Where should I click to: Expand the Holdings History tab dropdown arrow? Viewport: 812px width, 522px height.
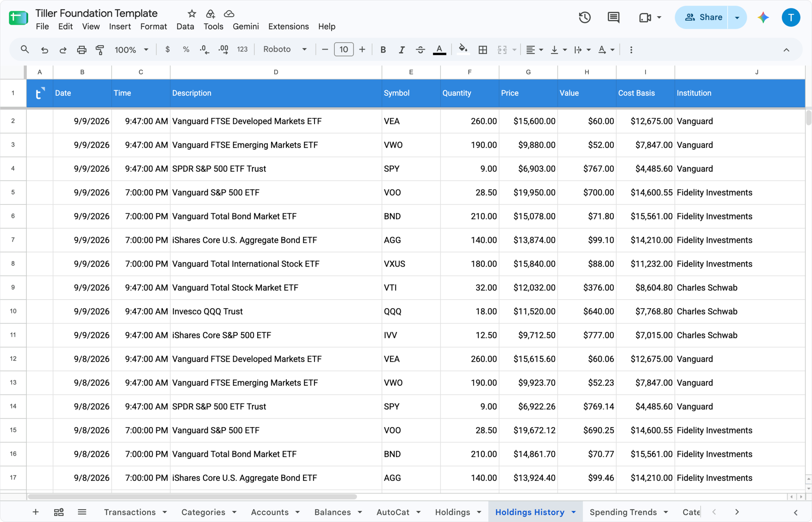(574, 512)
